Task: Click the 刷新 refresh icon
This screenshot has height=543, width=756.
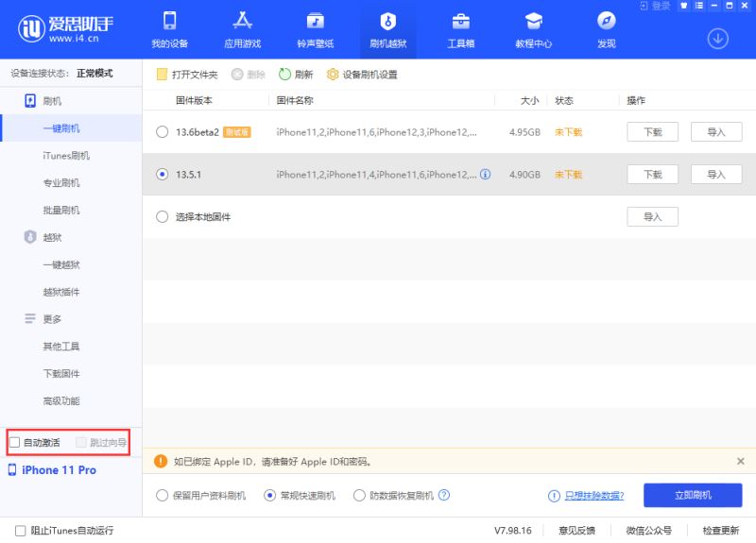Action: point(284,75)
